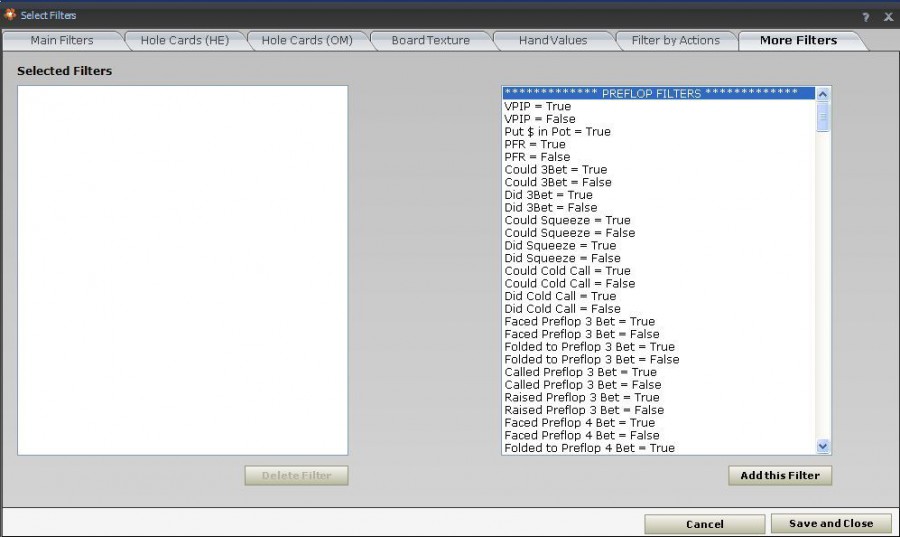
Task: Select 'Folded to Preflop 4 Bet = True'
Action: [x=589, y=448]
